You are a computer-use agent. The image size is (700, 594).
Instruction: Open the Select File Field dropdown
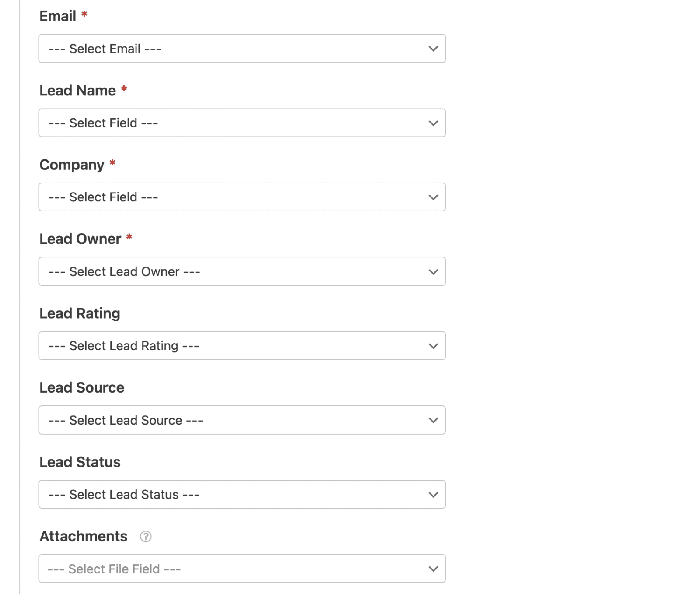tap(242, 569)
